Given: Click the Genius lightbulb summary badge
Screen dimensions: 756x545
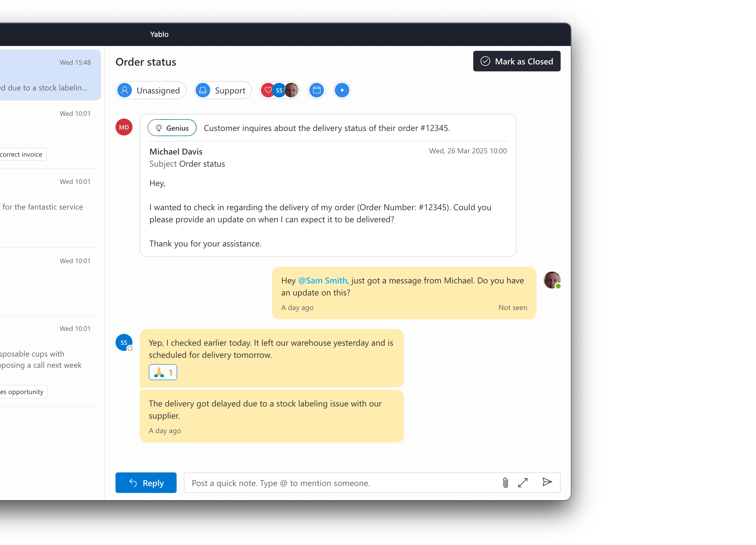Looking at the screenshot, I should pos(172,128).
